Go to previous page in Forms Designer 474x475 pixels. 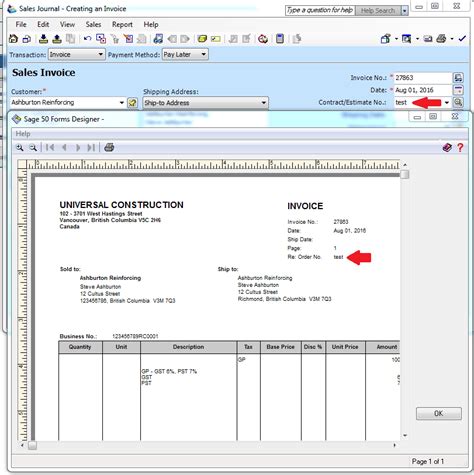click(64, 147)
